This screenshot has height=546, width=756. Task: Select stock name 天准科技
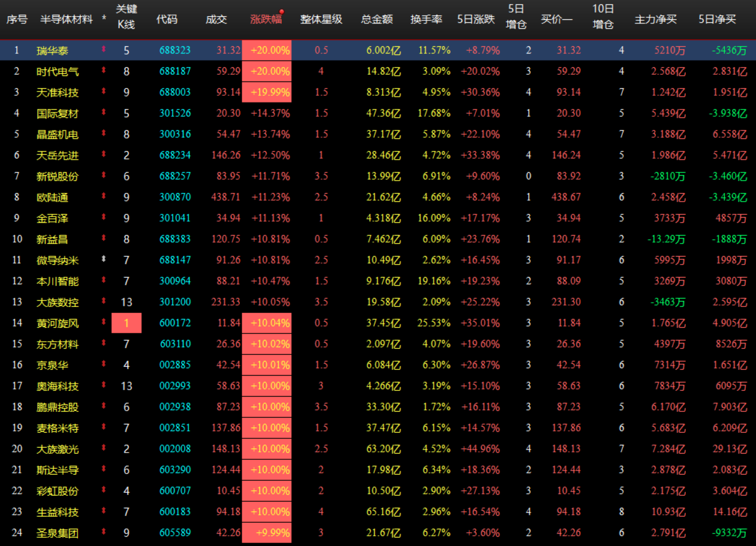point(58,92)
